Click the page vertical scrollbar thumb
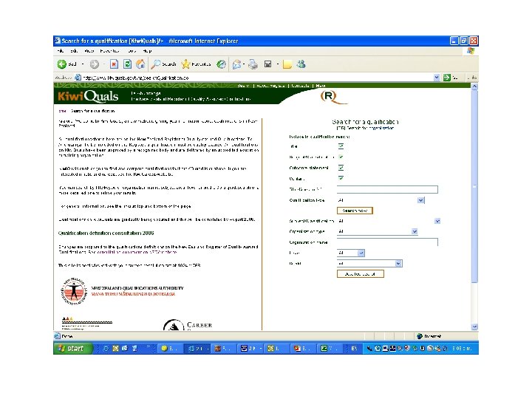 474,186
